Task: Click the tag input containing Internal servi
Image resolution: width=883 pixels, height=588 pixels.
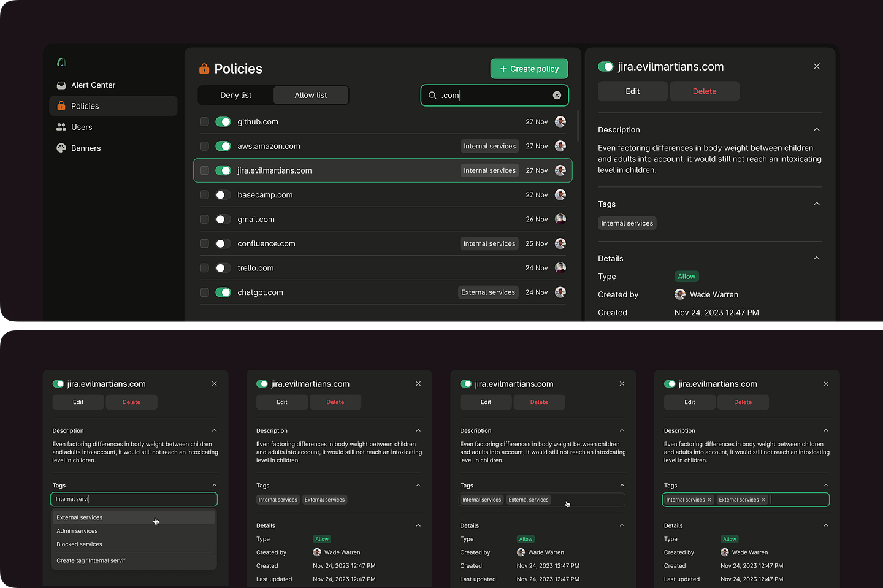Action: (x=134, y=499)
